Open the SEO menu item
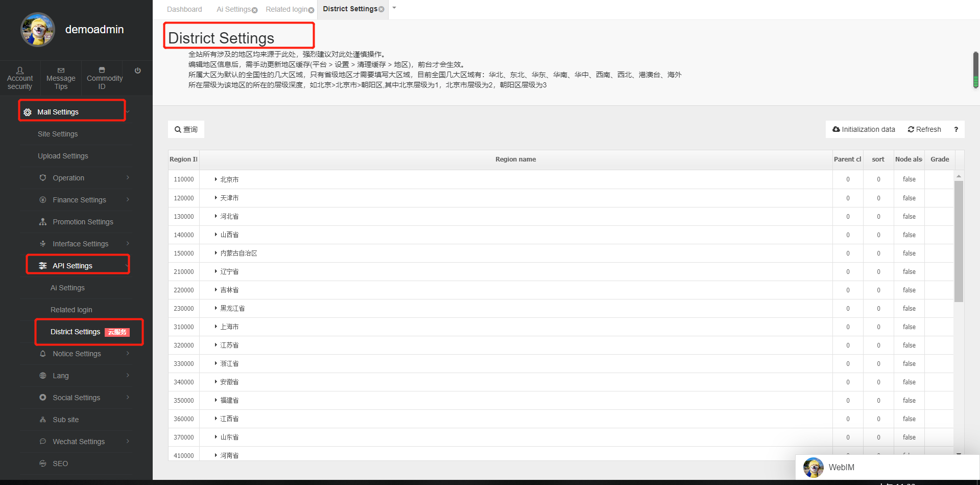980x485 pixels. [x=76, y=464]
